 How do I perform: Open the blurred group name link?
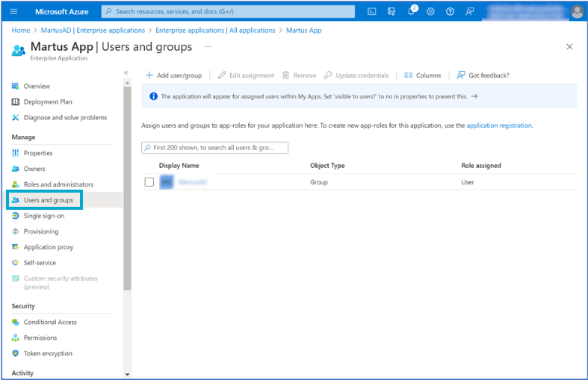[192, 182]
